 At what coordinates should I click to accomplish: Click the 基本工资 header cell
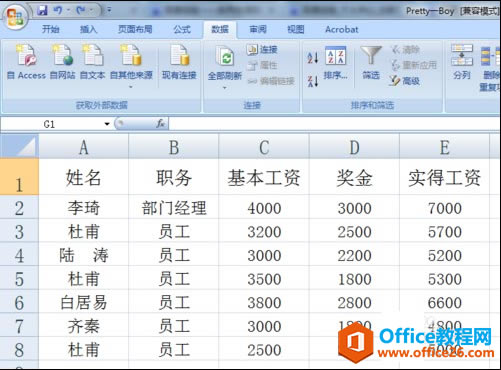pyautogui.click(x=264, y=177)
